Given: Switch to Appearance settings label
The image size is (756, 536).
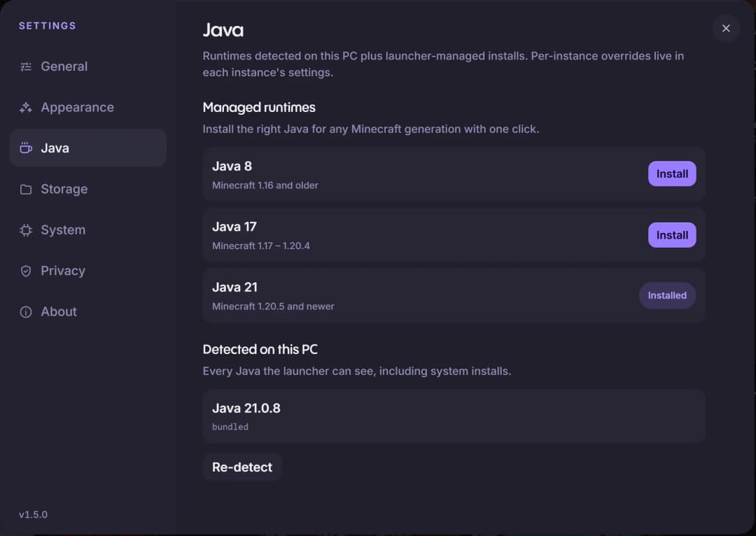Looking at the screenshot, I should [78, 108].
